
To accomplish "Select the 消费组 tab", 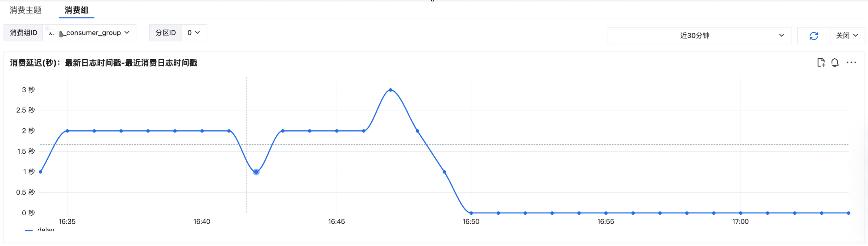I will (76, 10).
